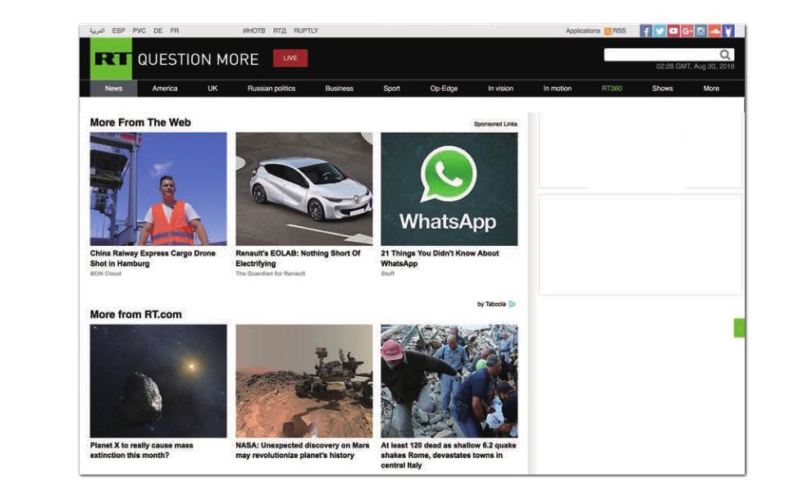Click the magnifier search icon
This screenshot has height=504, width=812.
click(725, 55)
